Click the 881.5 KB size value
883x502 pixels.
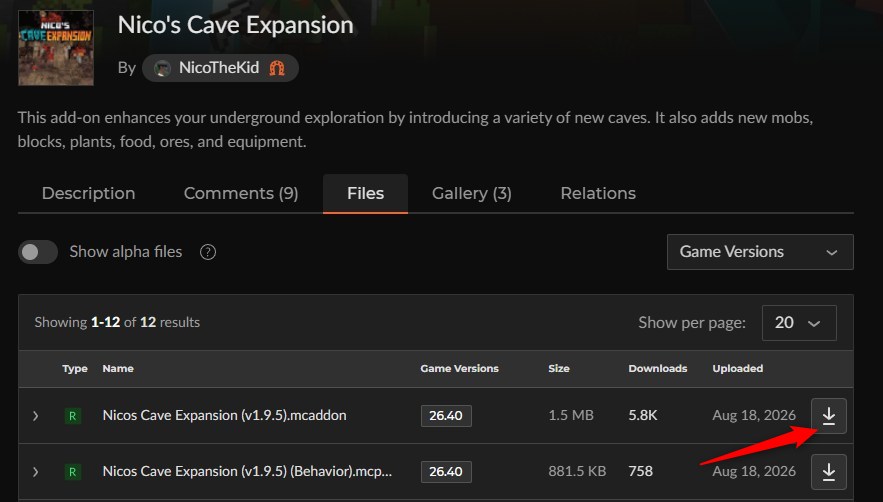(x=577, y=471)
